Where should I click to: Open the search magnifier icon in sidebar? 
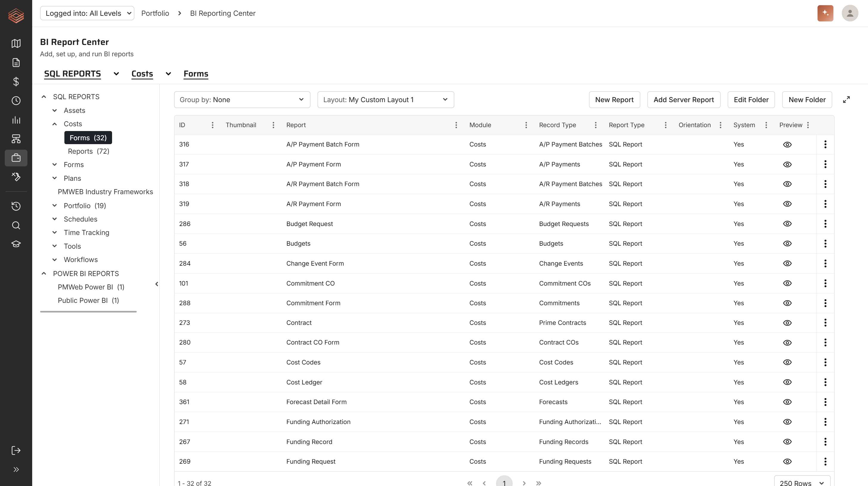16,225
